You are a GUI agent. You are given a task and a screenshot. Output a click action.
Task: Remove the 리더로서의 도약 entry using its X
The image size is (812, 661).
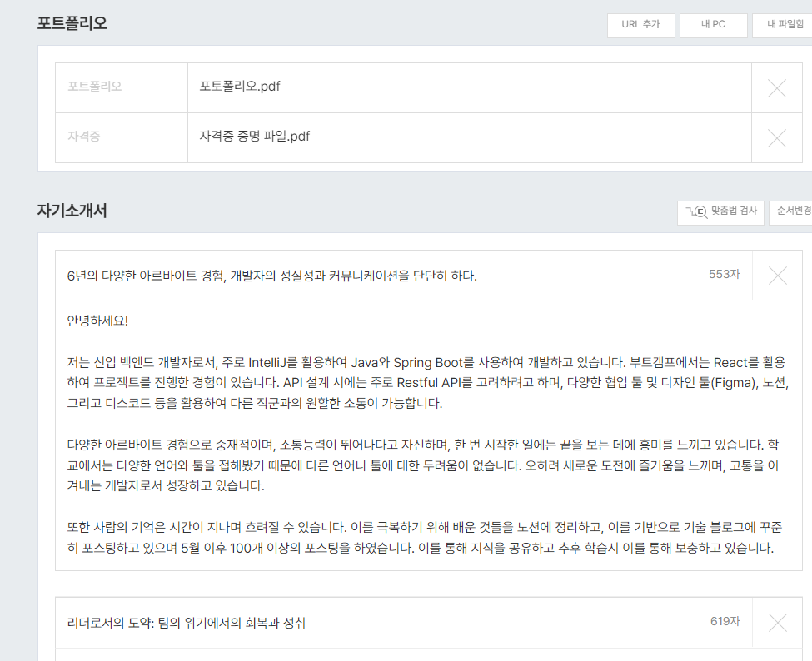[x=777, y=622]
